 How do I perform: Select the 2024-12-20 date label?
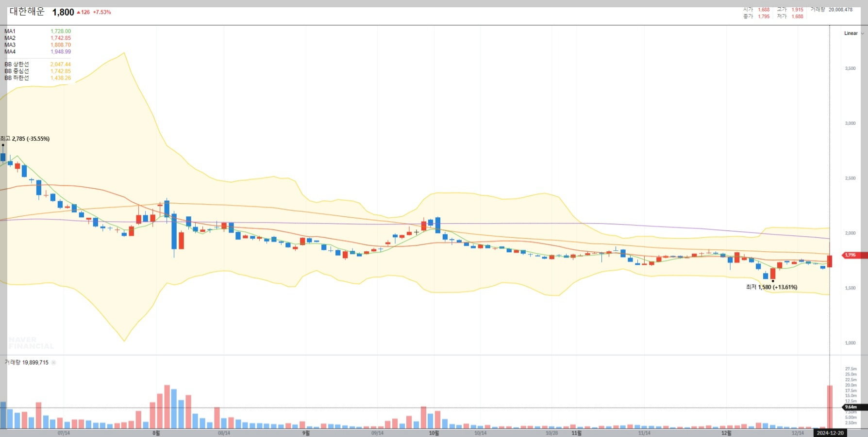(830, 433)
